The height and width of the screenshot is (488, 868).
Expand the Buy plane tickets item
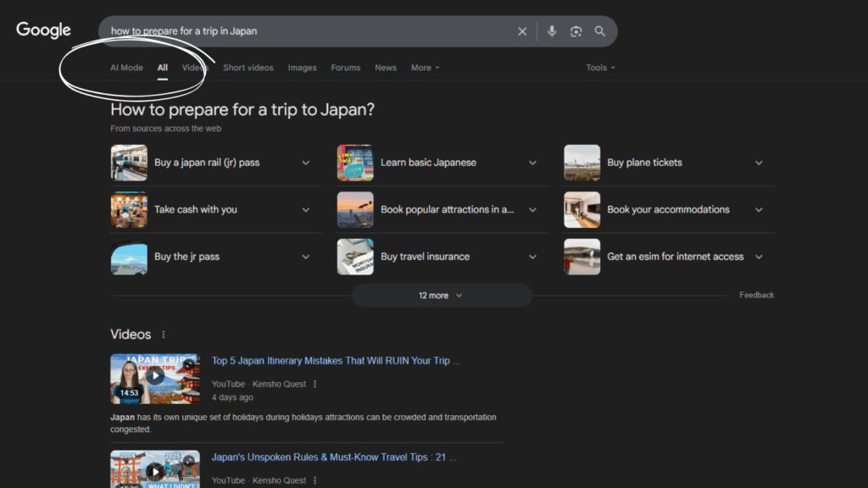(x=759, y=163)
